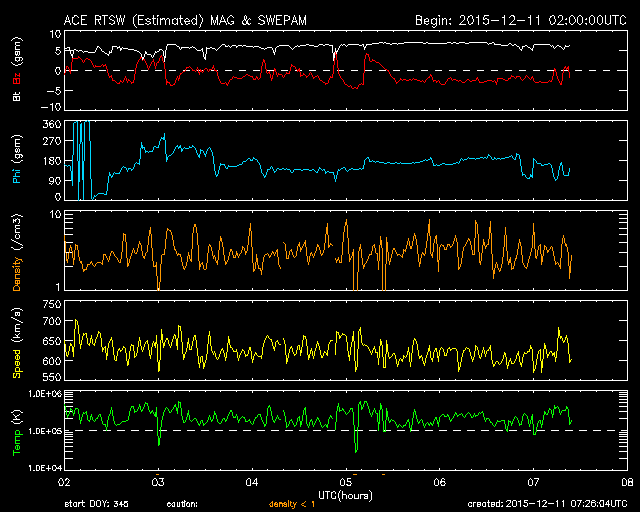This screenshot has height=512, width=640.
Task: Click the "1" tick on Density axis
Action: coord(58,287)
